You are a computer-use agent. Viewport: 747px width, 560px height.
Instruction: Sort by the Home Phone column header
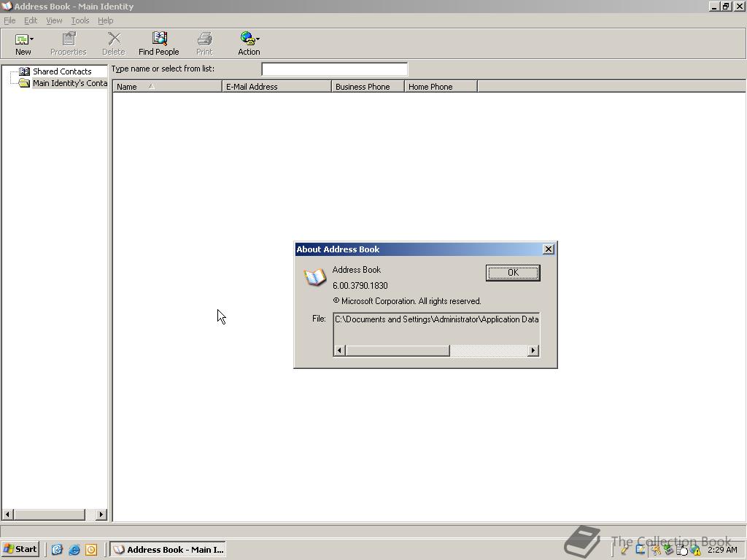(441, 87)
